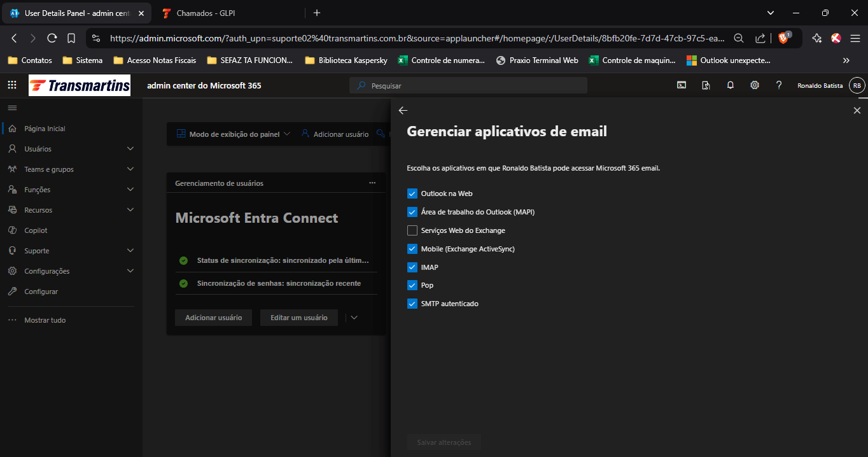
Task: Expand Teams e grupos in the sidebar
Action: pyautogui.click(x=130, y=169)
